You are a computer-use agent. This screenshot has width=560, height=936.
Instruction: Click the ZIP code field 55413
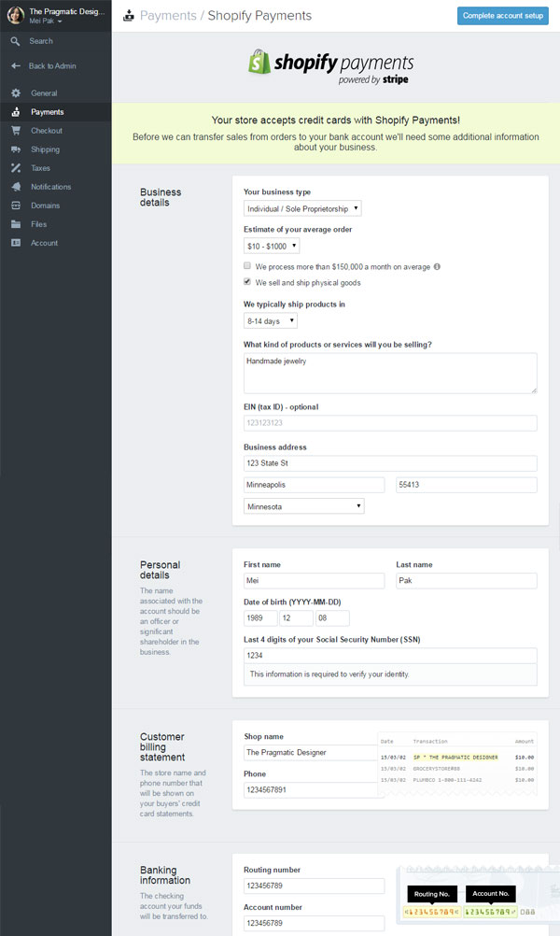(x=467, y=485)
